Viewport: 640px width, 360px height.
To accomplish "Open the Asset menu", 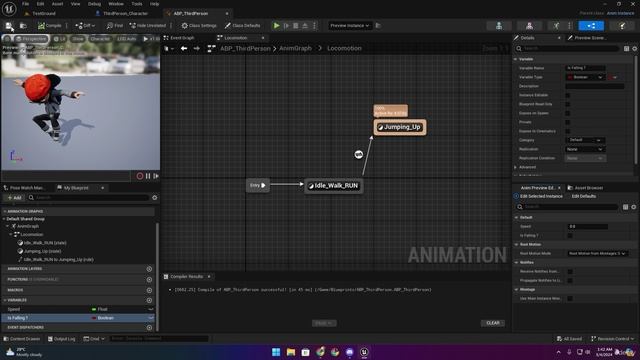I will pos(57,4).
